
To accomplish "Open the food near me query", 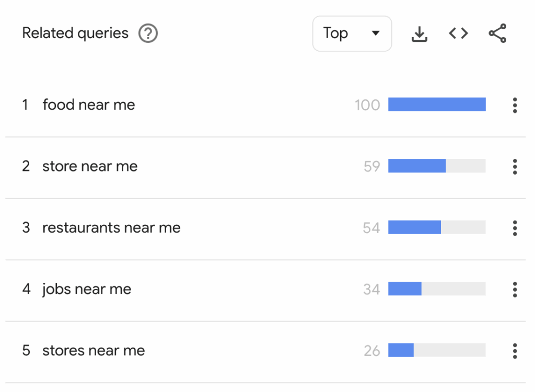I will coord(89,105).
